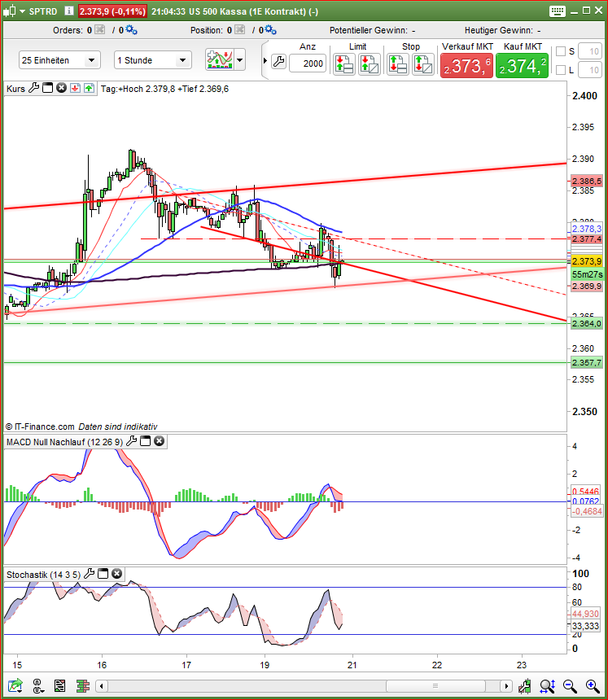608x700 pixels.
Task: Open the 25 Einheiten units dropdown
Action: click(59, 60)
